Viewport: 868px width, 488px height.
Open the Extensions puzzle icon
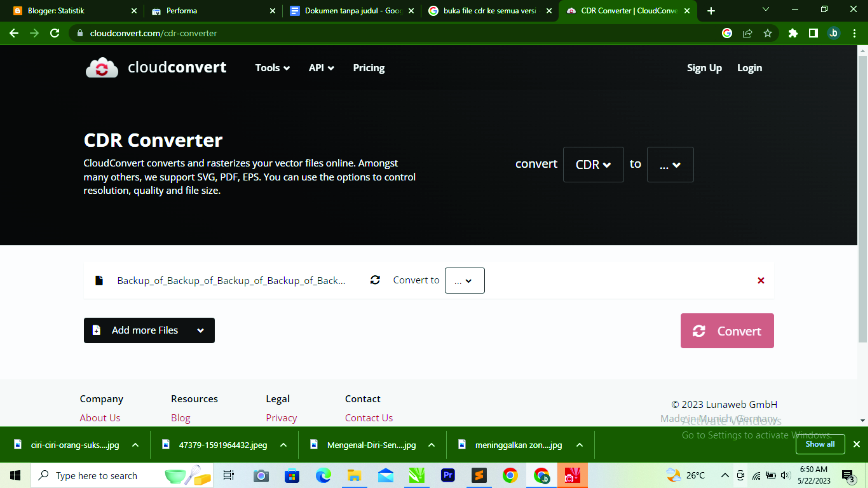793,33
